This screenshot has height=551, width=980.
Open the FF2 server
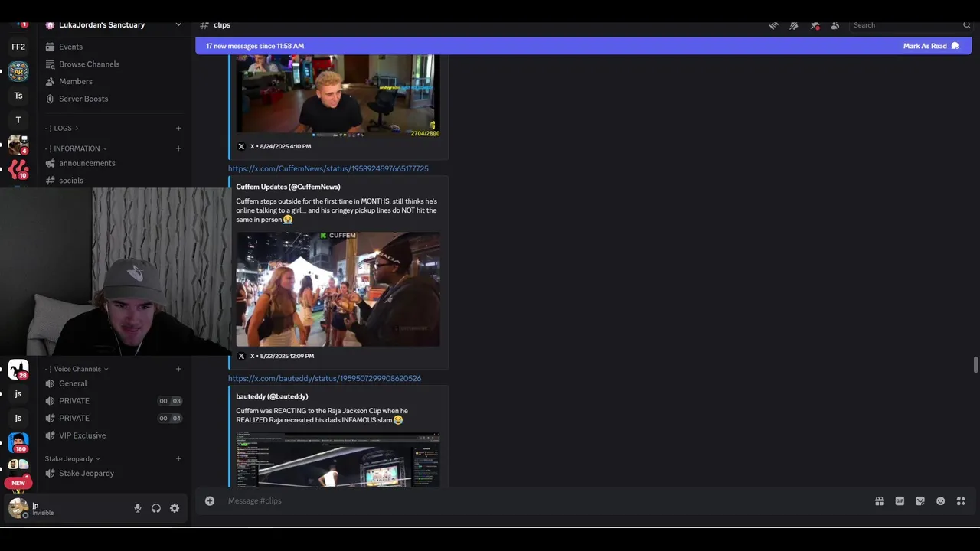click(18, 47)
